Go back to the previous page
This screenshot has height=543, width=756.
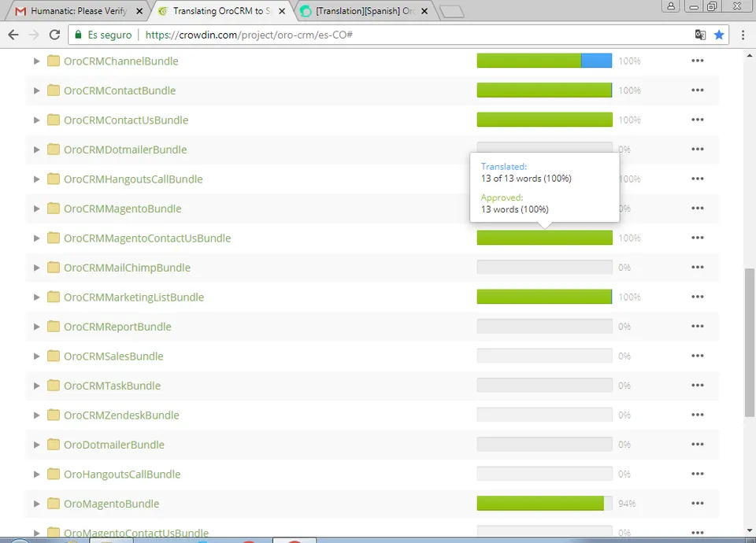[13, 35]
